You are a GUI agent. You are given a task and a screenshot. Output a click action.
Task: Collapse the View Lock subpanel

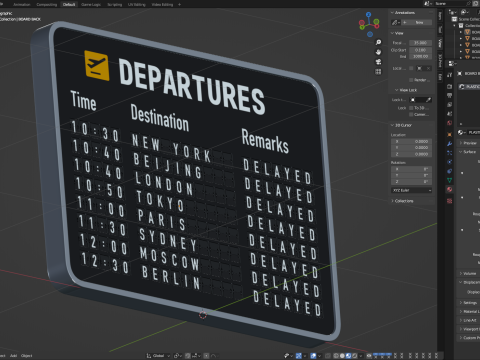pyautogui.click(x=397, y=90)
